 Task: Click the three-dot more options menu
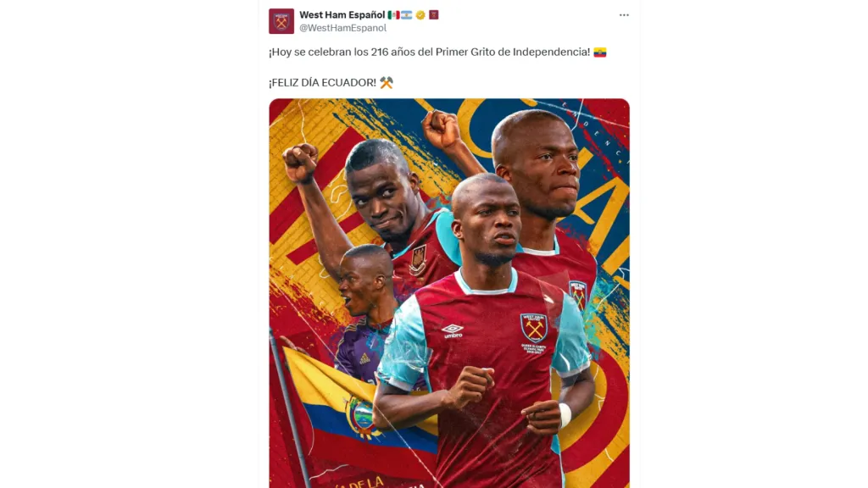[624, 15]
